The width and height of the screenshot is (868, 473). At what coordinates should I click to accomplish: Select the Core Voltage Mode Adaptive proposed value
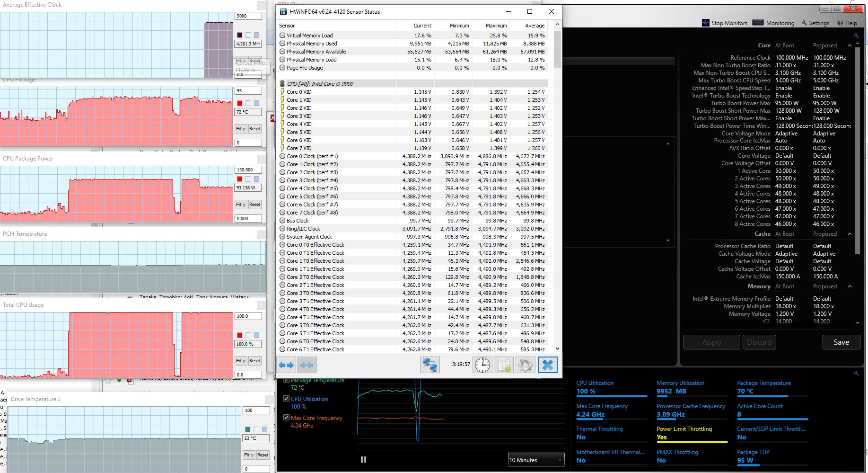click(x=824, y=134)
